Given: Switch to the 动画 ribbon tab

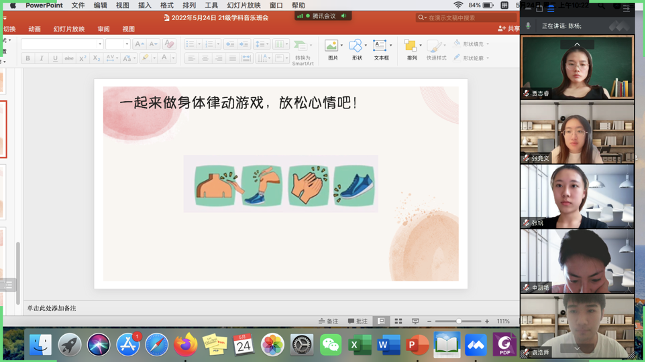Looking at the screenshot, I should coord(35,29).
